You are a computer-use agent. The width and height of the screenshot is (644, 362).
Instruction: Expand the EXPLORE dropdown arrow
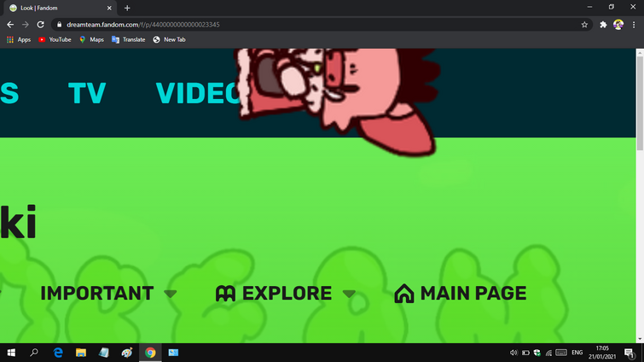coord(349,294)
